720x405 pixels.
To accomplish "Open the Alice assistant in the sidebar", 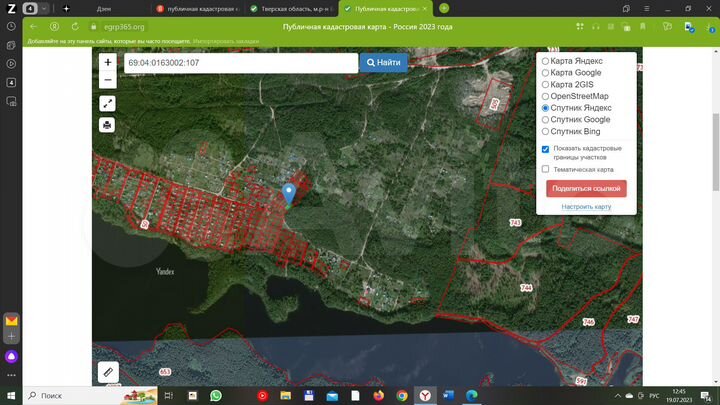I will 11,355.
